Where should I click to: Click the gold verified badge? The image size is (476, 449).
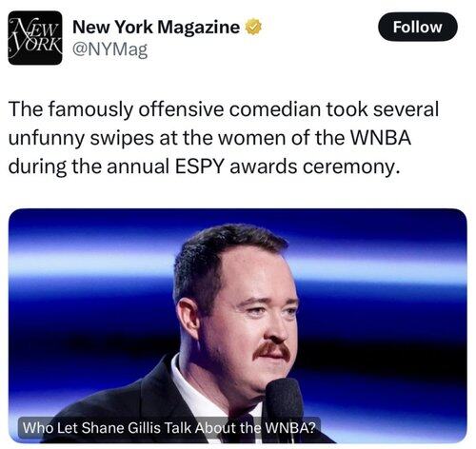[253, 27]
